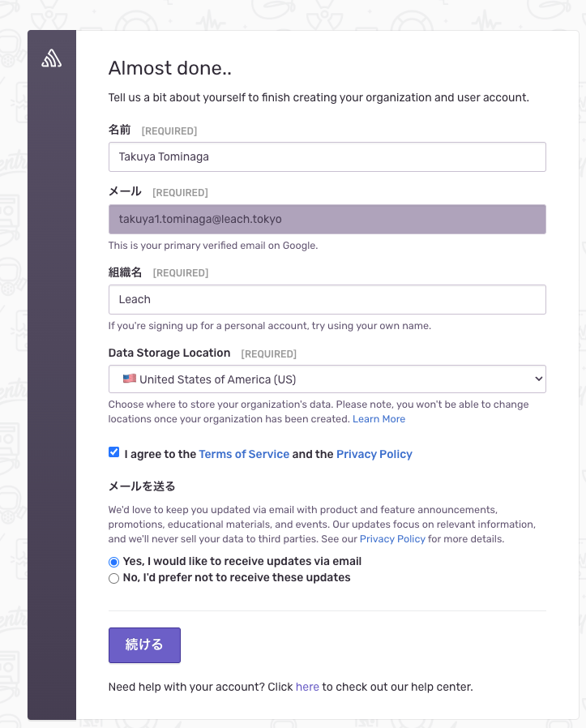
Task: Click 'here' to visit the help center
Action: pyautogui.click(x=307, y=687)
